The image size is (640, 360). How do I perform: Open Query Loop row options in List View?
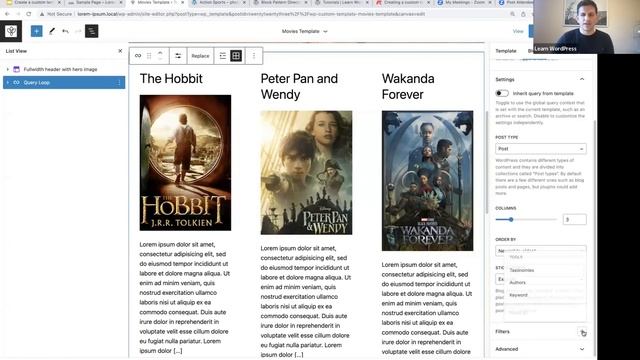[119, 82]
